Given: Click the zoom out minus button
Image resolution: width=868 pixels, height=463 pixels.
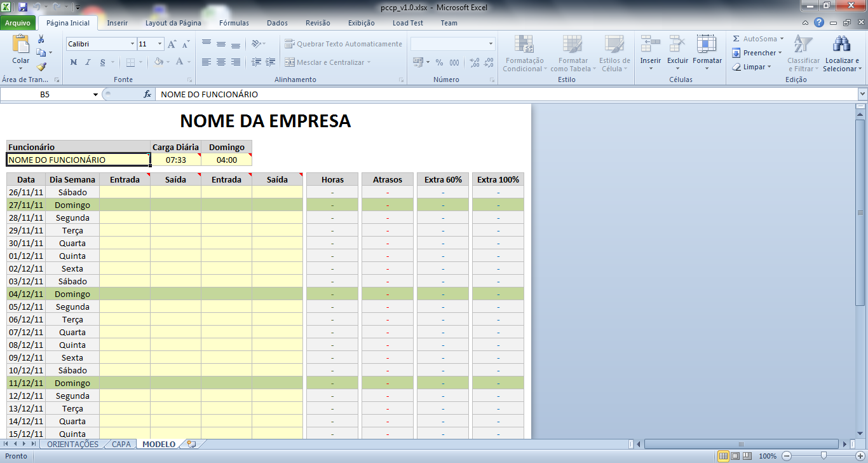Looking at the screenshot, I should (x=787, y=456).
